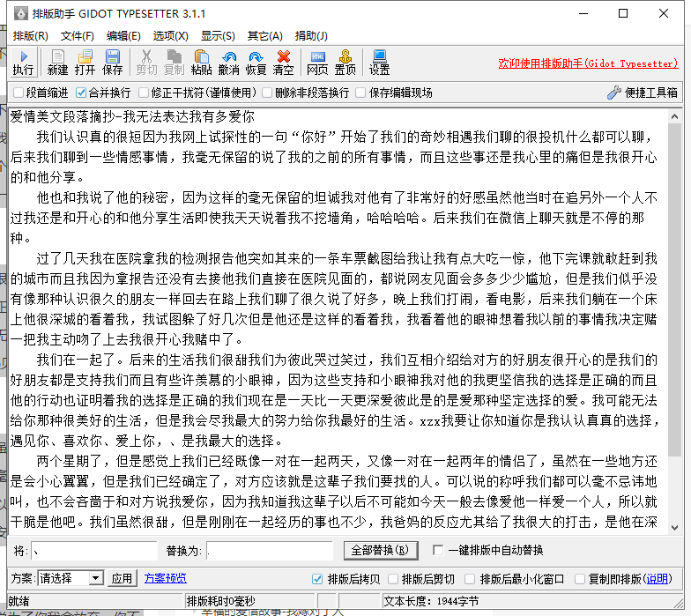
Task: Open 设置 settings from the toolbar
Action: pos(379,63)
